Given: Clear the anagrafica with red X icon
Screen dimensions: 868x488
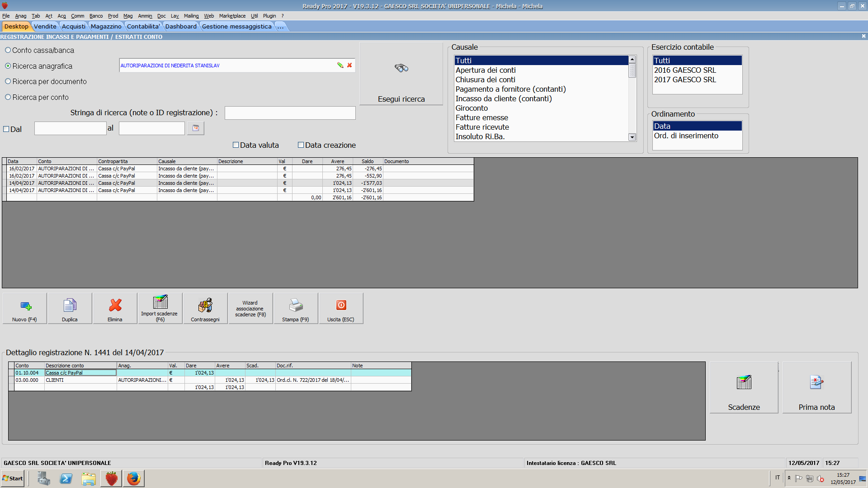Looking at the screenshot, I should [349, 66].
